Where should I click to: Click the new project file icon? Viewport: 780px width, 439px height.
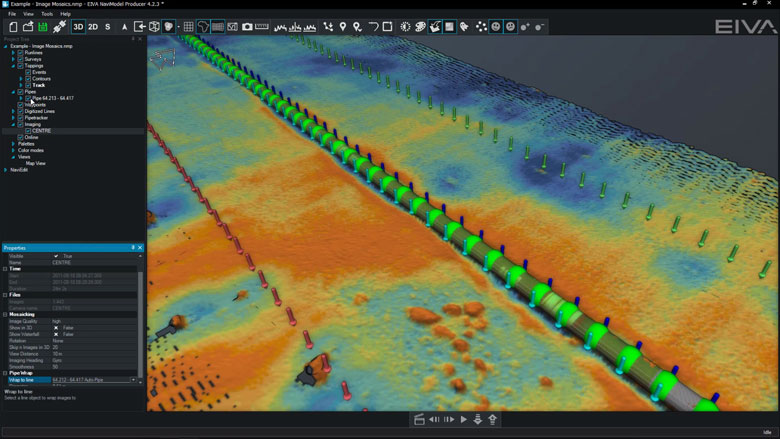[x=14, y=27]
